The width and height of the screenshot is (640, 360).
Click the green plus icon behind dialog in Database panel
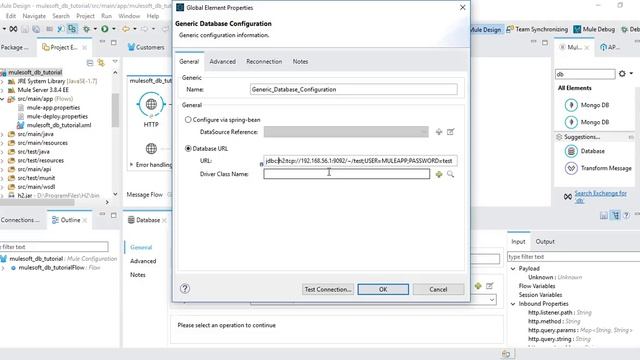[x=478, y=286]
